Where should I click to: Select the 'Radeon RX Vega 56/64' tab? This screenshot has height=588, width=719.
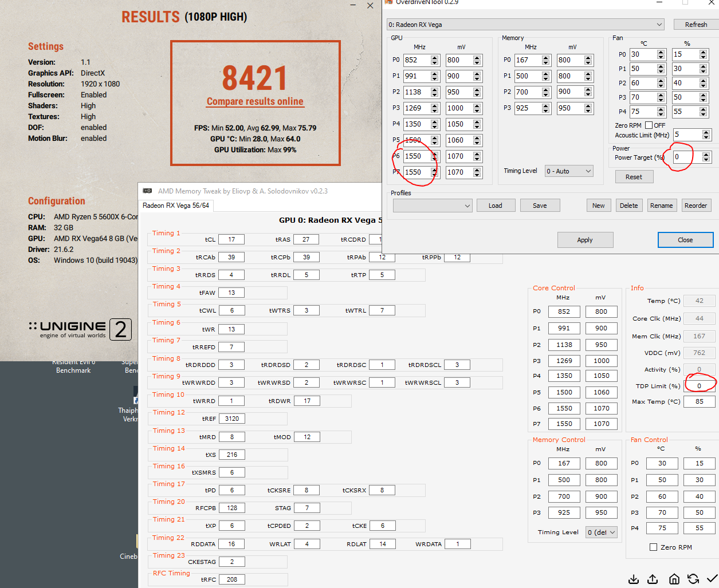(176, 206)
